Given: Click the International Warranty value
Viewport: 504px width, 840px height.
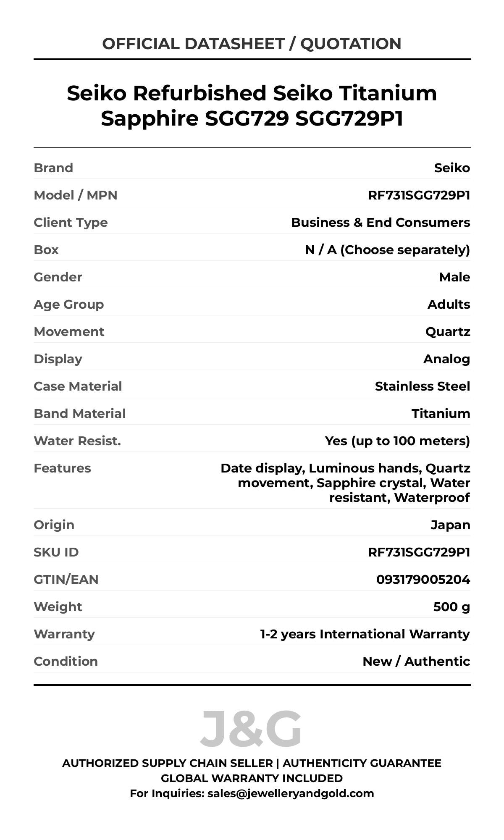Looking at the screenshot, I should click(x=365, y=634).
